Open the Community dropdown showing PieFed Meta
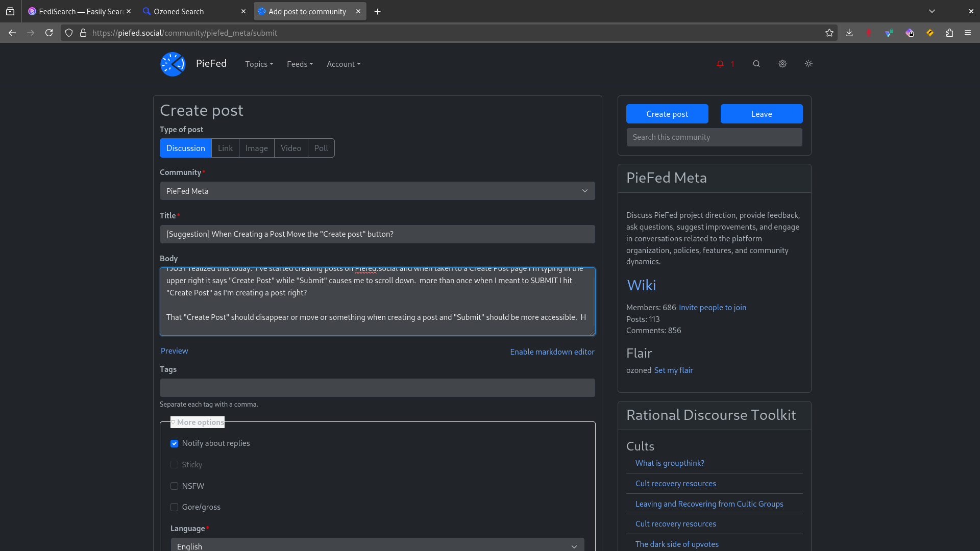 tap(377, 191)
